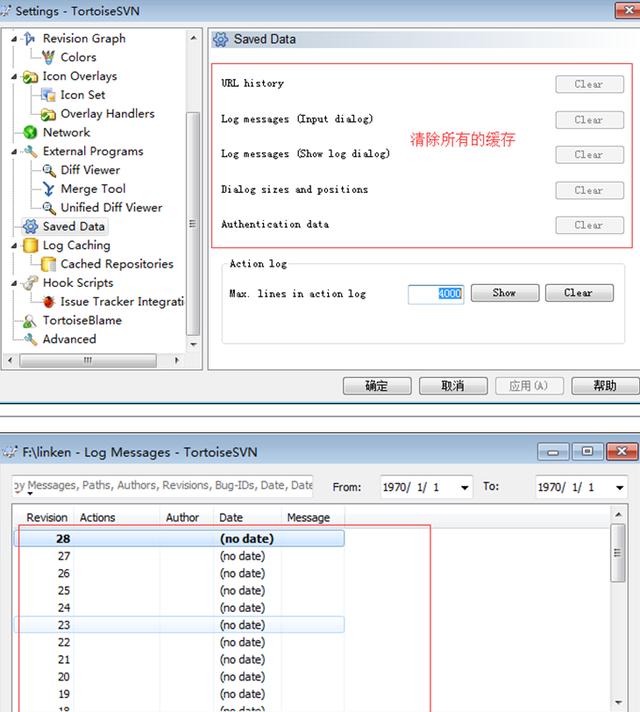Show the action log

(x=505, y=293)
